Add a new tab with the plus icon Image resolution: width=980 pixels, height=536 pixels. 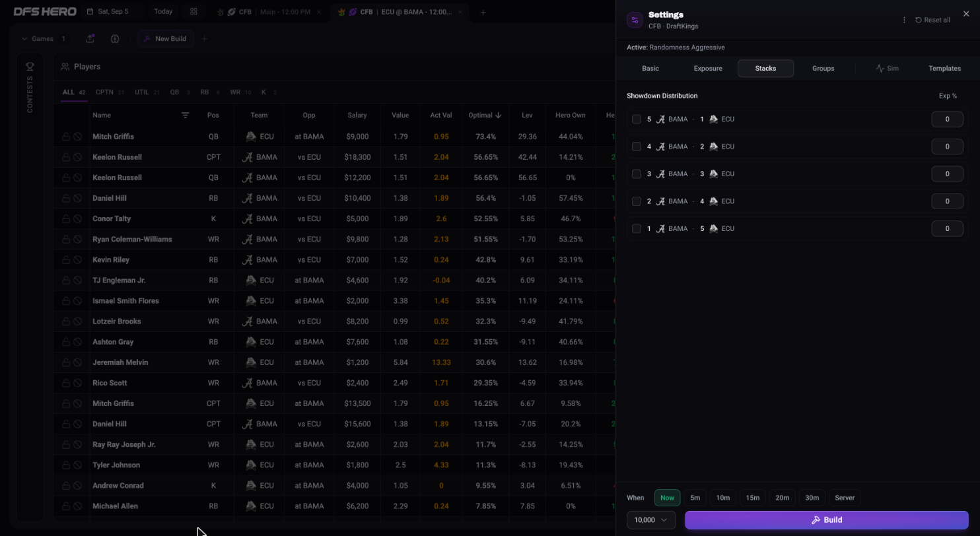coord(483,12)
